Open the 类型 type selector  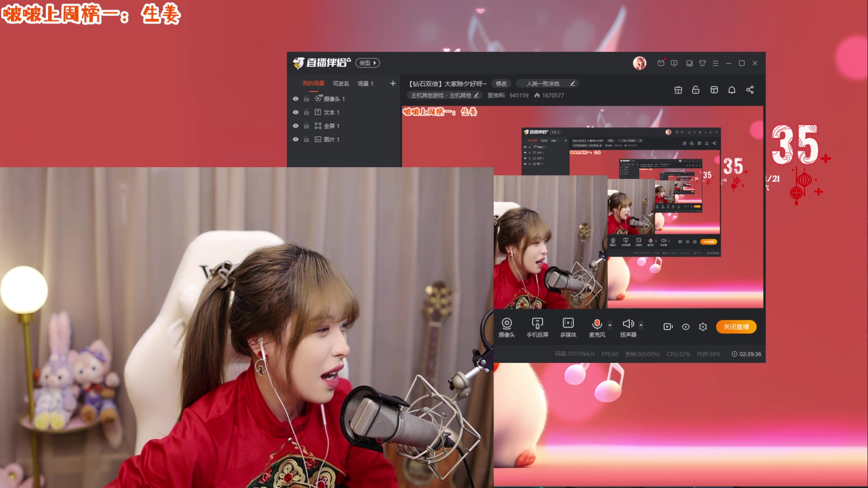368,63
